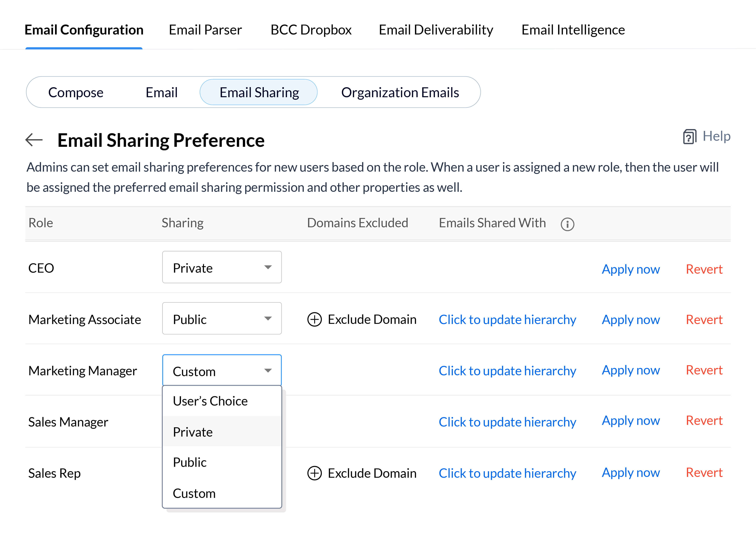Pick Public option in dropdown list
Screen dimensions: 756x538
pos(190,462)
